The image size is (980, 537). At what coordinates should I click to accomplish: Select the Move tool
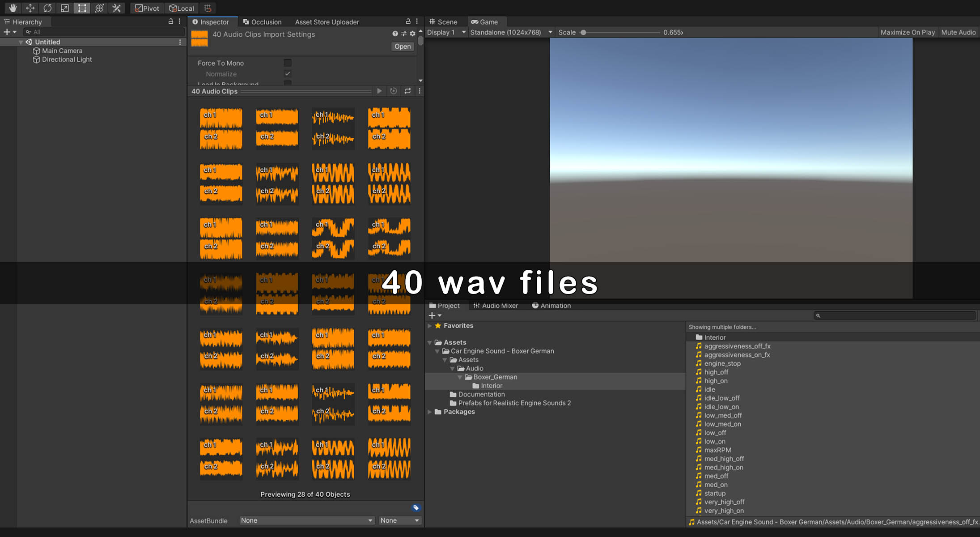click(30, 8)
